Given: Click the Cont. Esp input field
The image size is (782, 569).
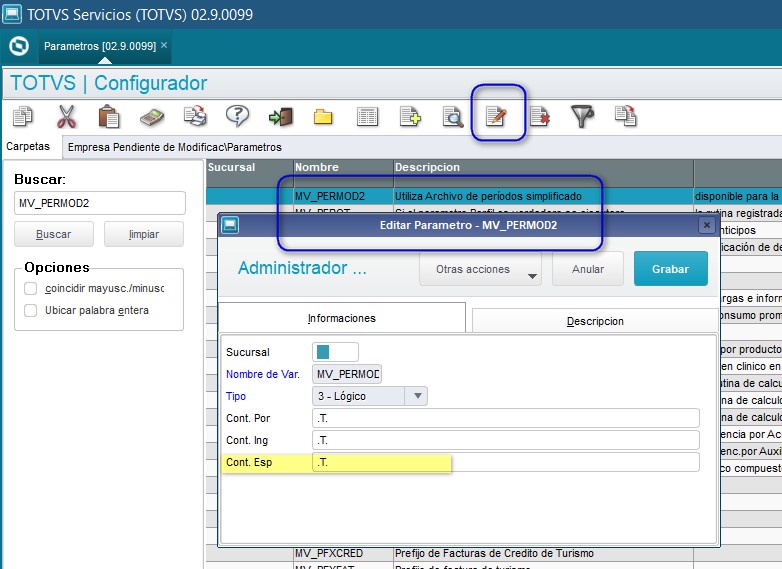Looking at the screenshot, I should 506,462.
